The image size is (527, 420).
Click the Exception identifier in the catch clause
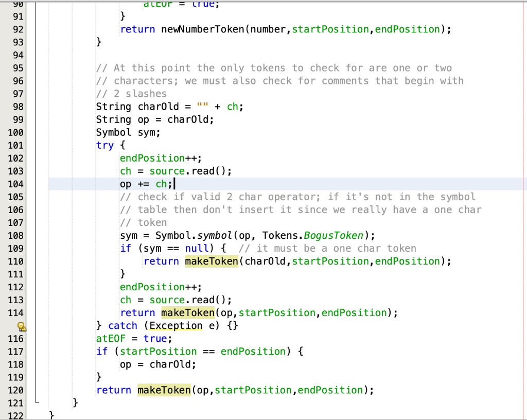point(175,325)
